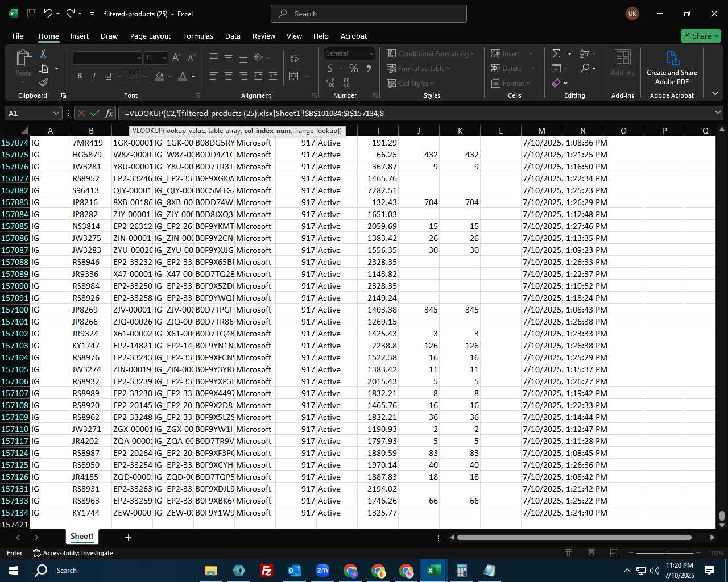Toggle Align Right
The image size is (728, 582).
243,76
